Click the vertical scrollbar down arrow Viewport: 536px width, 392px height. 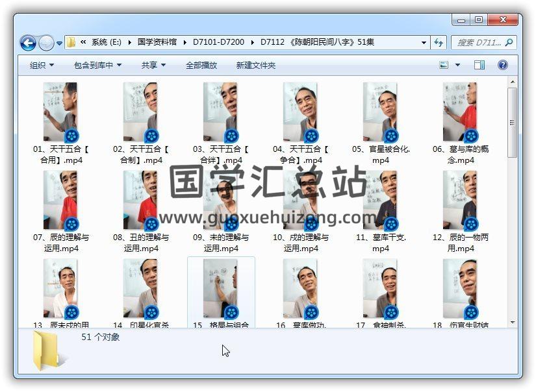point(512,322)
